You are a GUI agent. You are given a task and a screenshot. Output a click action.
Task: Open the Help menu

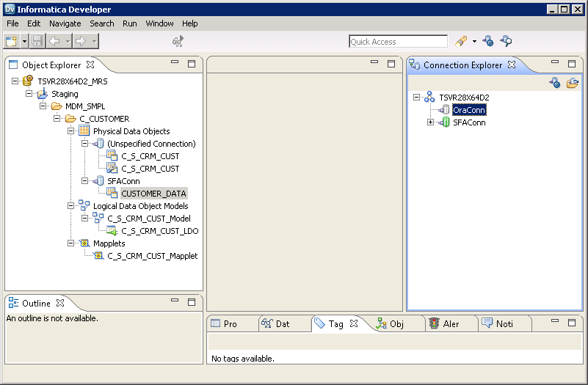pyautogui.click(x=189, y=23)
